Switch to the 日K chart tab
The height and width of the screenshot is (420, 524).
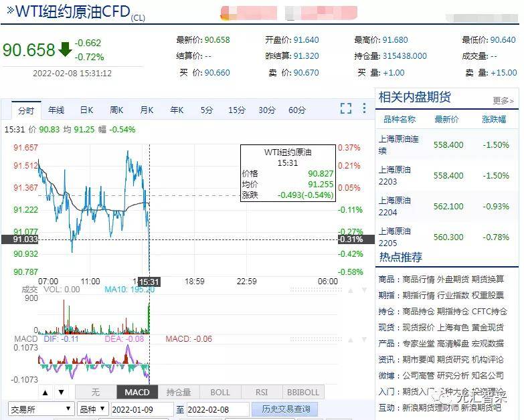point(86,110)
